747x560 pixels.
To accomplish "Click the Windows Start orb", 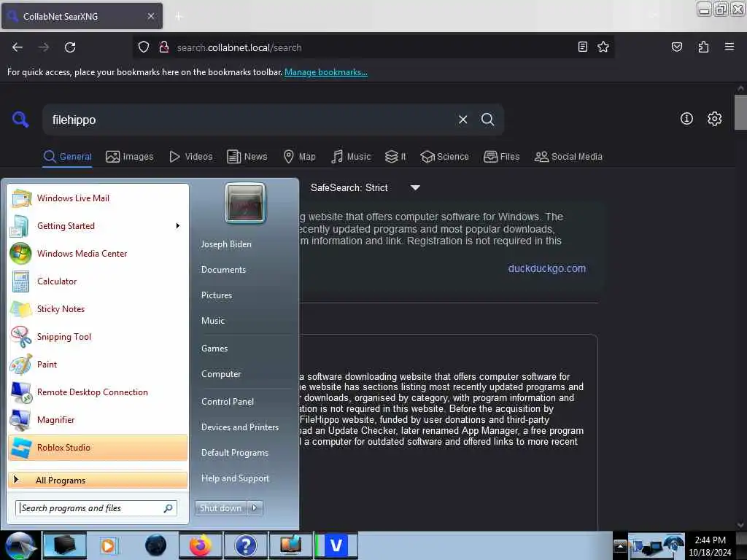I will coord(20,545).
